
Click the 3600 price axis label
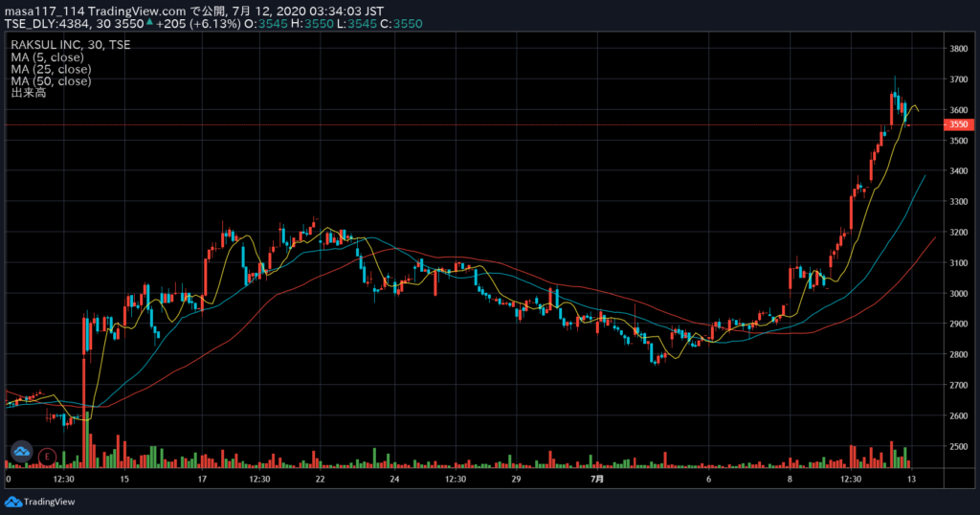coord(959,110)
